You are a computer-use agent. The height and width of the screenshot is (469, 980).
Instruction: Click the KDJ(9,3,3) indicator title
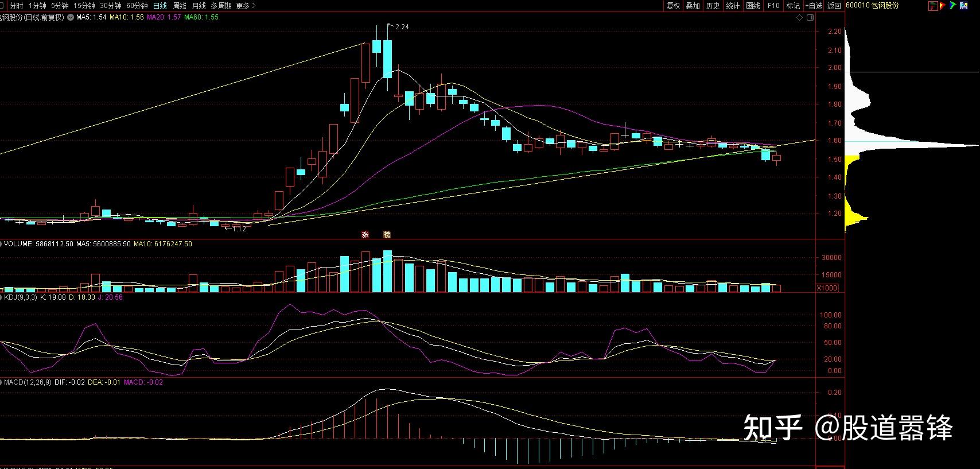click(21, 297)
